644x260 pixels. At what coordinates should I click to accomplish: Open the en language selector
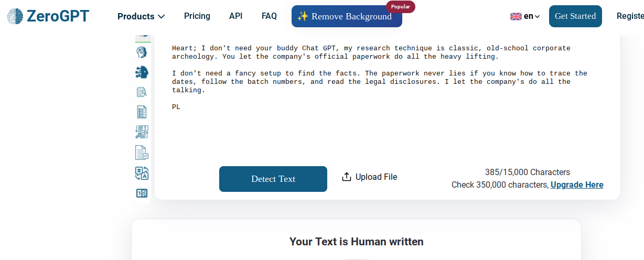[x=525, y=16]
